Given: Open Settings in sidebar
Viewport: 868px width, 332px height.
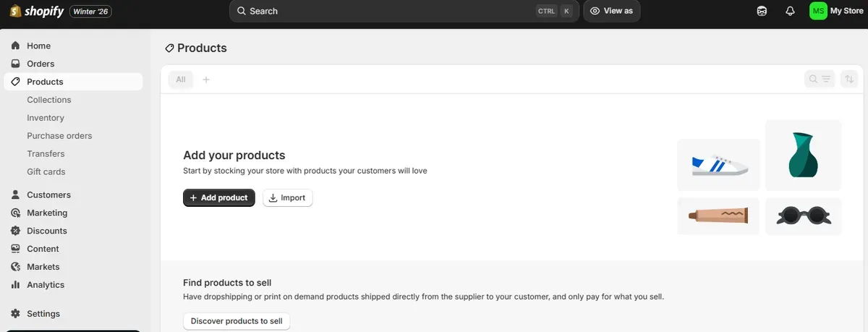Looking at the screenshot, I should pos(73,314).
